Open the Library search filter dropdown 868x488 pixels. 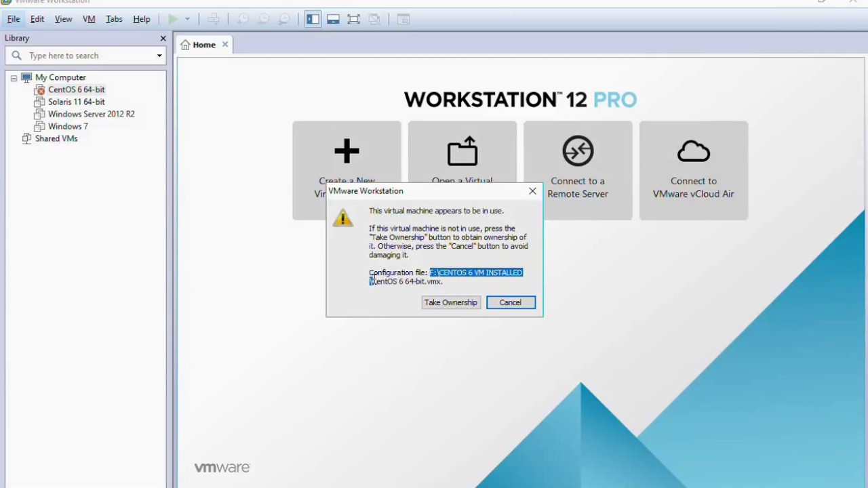(x=159, y=56)
